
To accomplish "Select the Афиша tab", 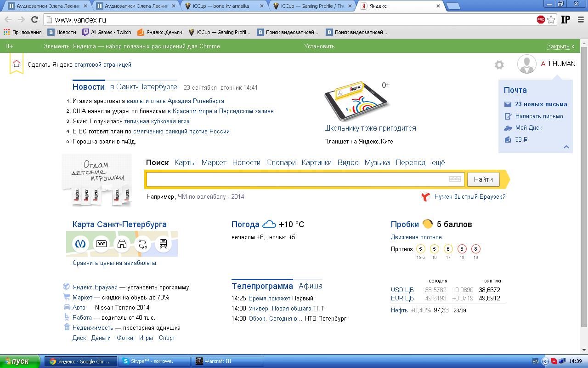I will tap(311, 286).
